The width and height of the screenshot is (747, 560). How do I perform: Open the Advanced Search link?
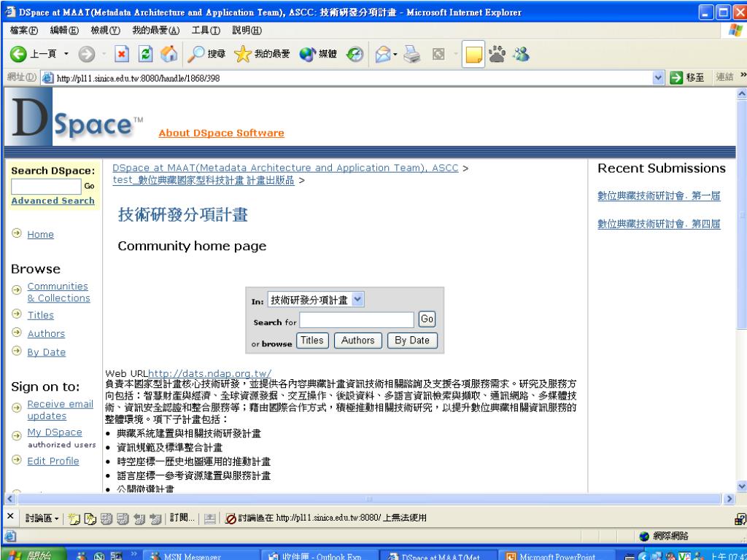pyautogui.click(x=53, y=201)
